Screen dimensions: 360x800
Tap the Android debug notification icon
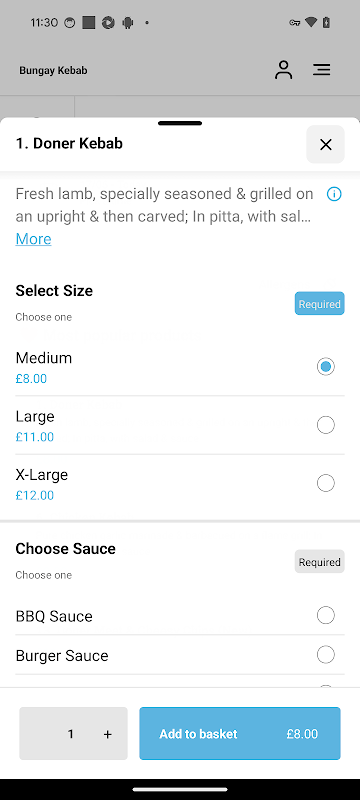pyautogui.click(x=128, y=22)
